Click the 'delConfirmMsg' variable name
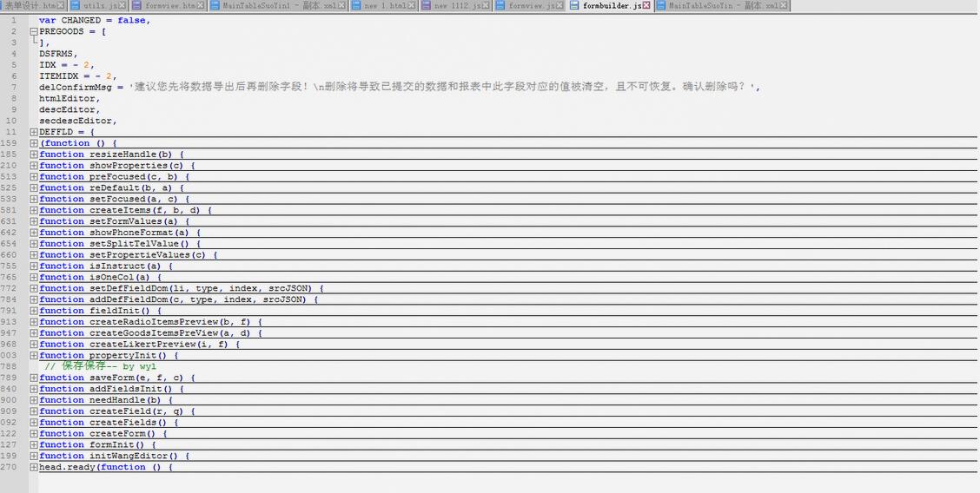The height and width of the screenshot is (493, 980). point(75,88)
